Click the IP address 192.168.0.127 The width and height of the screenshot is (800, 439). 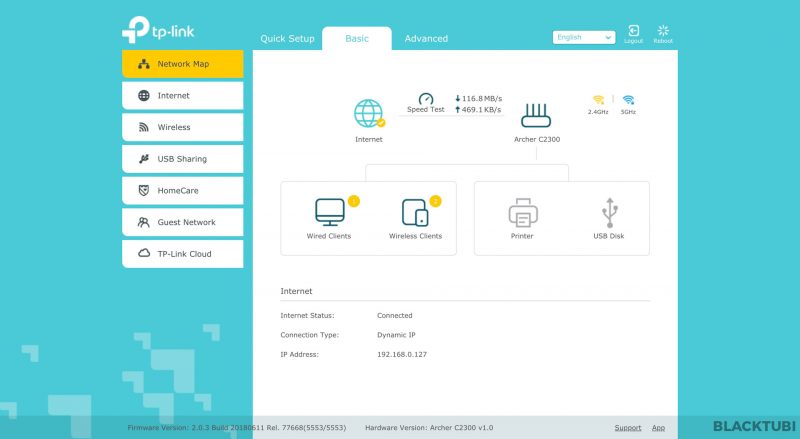[x=402, y=354]
